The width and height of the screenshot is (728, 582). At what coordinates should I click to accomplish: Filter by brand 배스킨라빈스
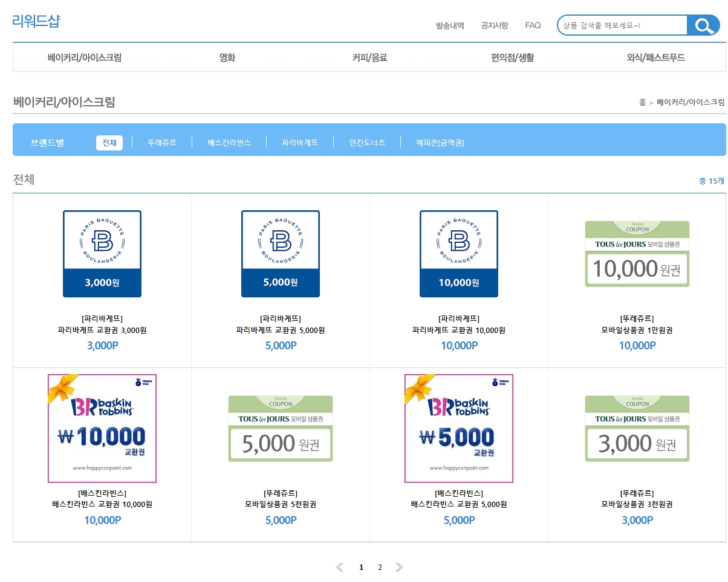coord(229,143)
